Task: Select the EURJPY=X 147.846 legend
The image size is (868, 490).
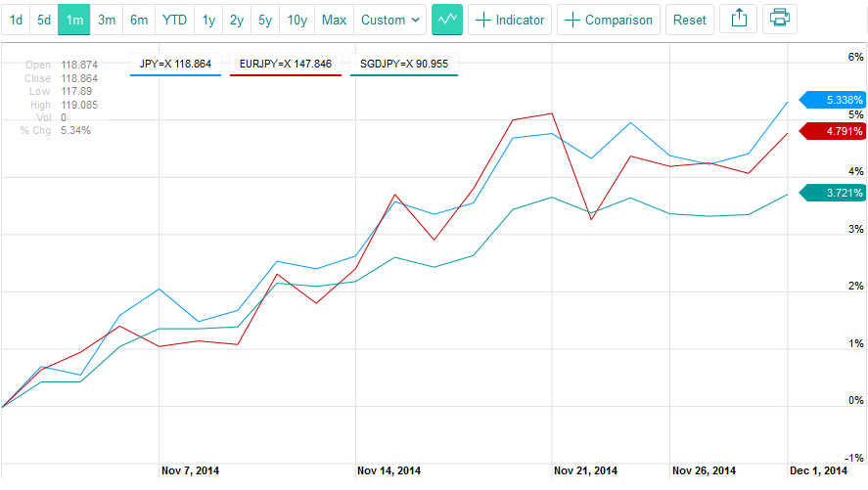Action: pos(286,65)
